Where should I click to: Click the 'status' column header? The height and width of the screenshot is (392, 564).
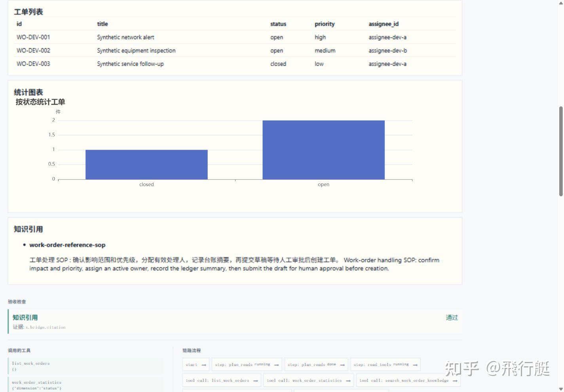[x=278, y=24]
